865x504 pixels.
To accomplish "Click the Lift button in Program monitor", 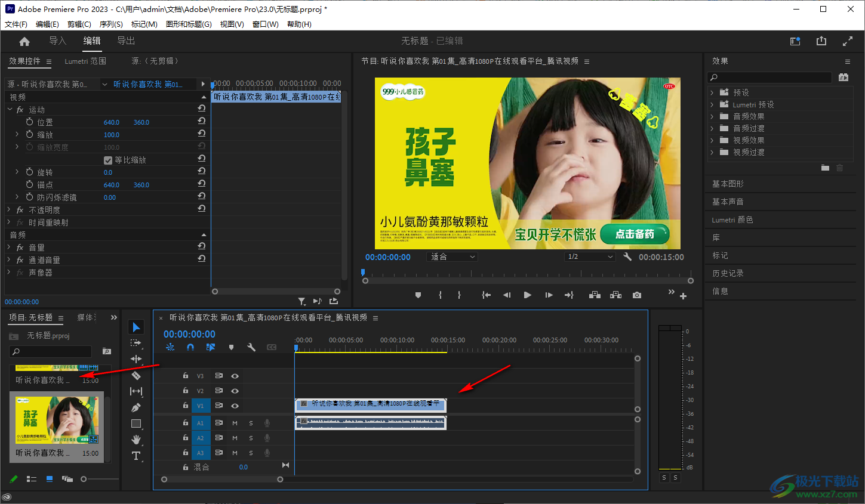I will click(x=595, y=295).
